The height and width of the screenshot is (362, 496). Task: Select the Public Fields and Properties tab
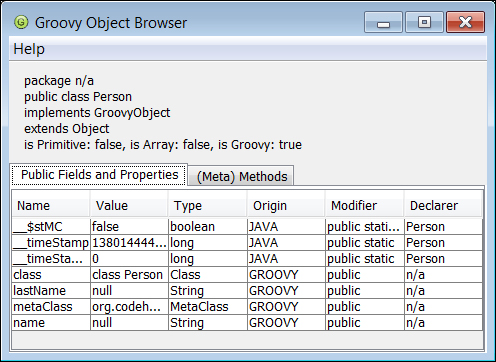99,175
